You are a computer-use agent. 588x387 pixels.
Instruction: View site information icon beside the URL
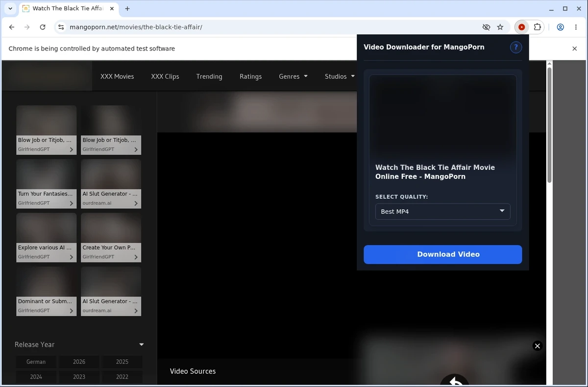point(61,27)
